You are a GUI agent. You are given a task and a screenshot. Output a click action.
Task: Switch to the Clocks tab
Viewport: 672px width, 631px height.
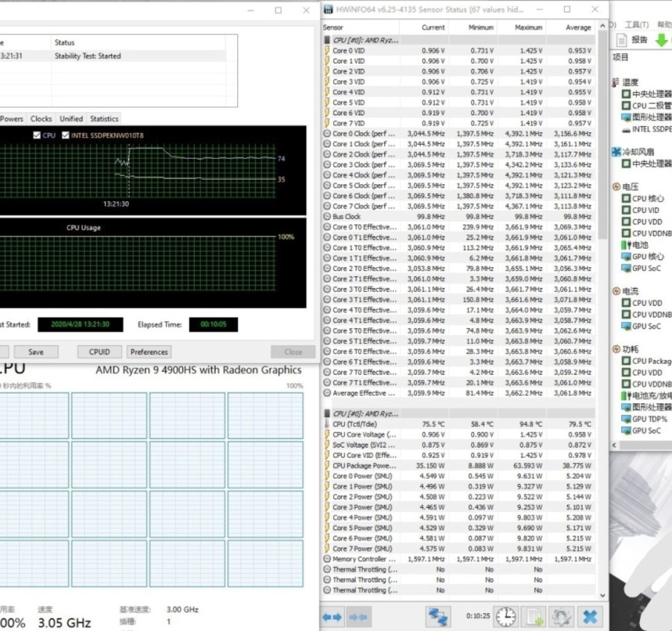(x=41, y=119)
